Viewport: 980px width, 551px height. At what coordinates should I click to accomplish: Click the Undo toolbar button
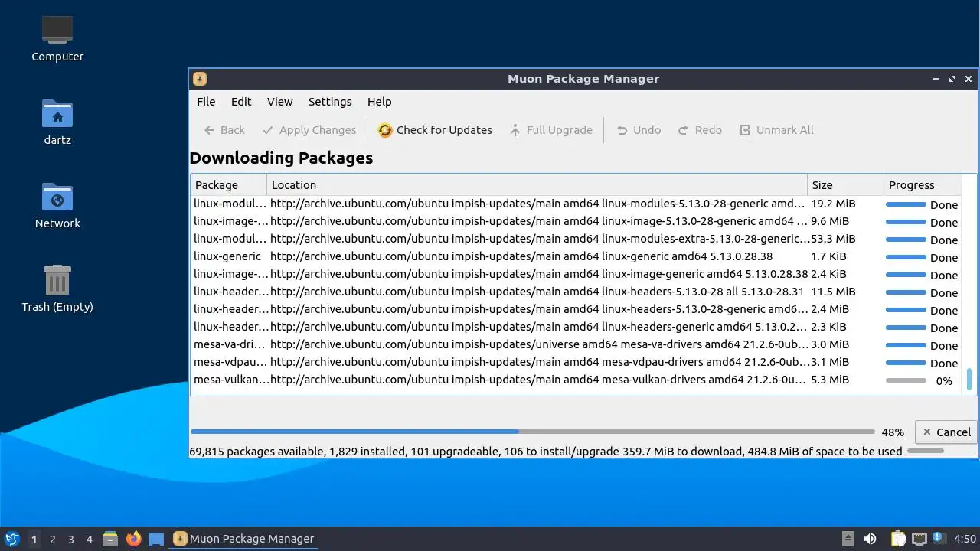pyautogui.click(x=639, y=130)
